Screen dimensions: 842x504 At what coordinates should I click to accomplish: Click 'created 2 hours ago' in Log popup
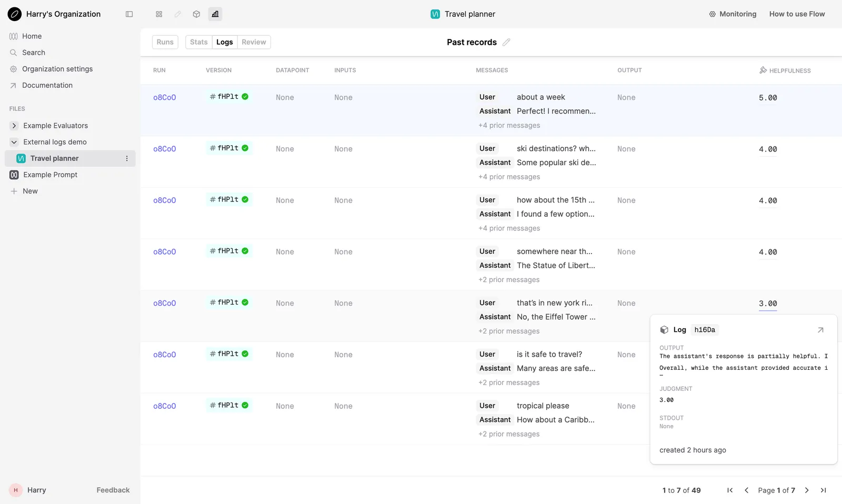coord(693,450)
